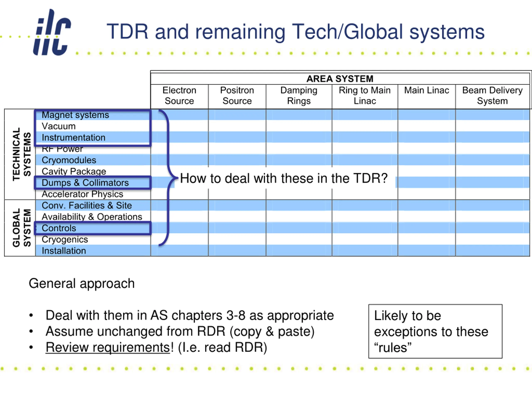Click the 'Vacuum' row label
The height and width of the screenshot is (399, 532).
[x=59, y=126]
